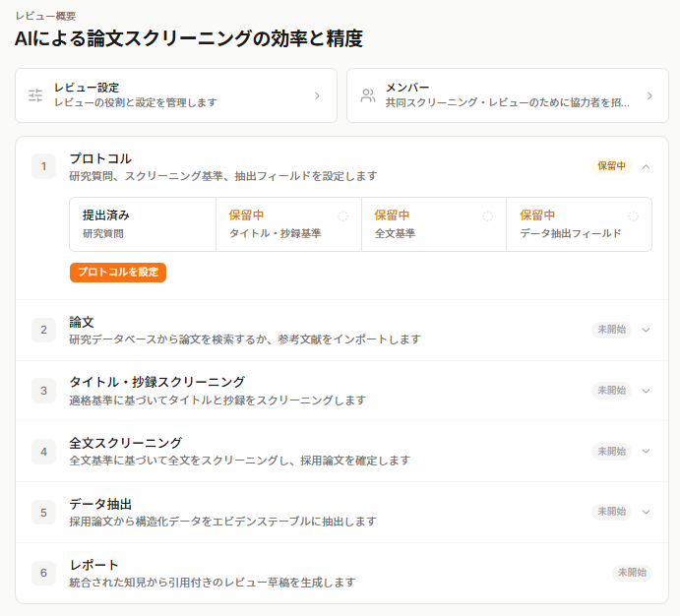Expand the 全文スクリーニング section chevron
Image resolution: width=680 pixels, height=616 pixels.
pyautogui.click(x=647, y=452)
